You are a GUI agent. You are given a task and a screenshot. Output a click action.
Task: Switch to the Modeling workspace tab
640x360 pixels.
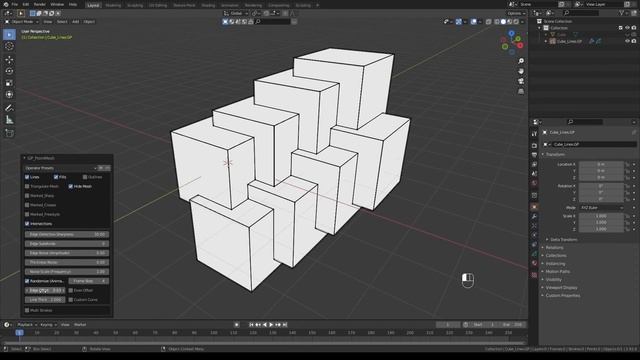click(113, 5)
